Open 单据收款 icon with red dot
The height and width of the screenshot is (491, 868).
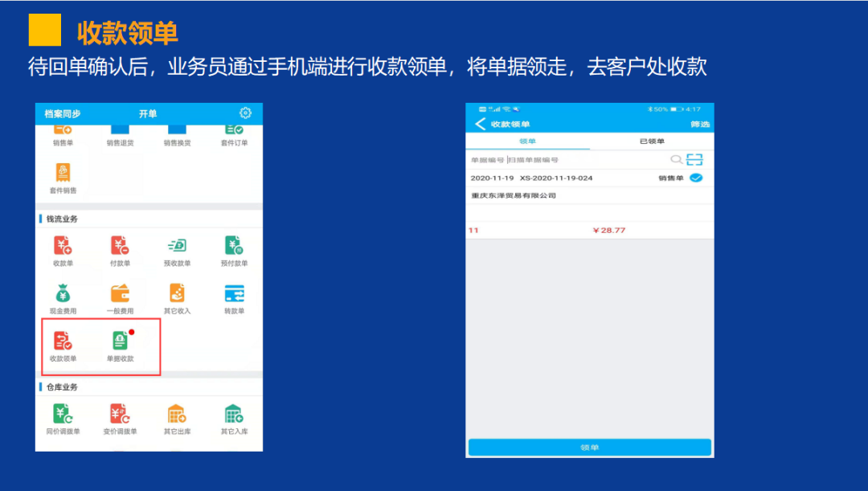(121, 341)
